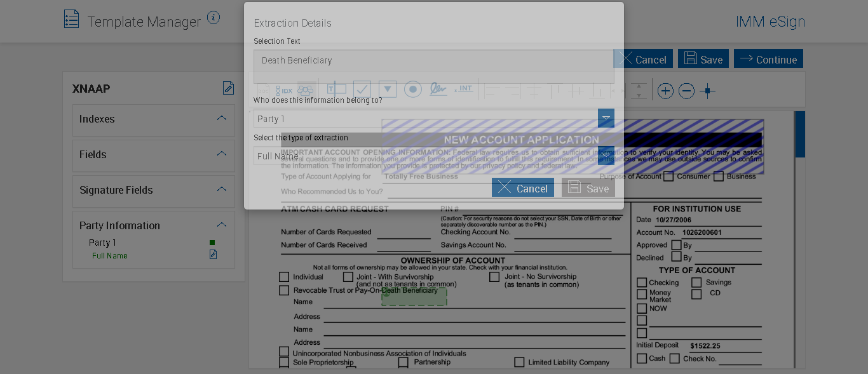Click the Continue button
This screenshot has height=374, width=868.
768,59
